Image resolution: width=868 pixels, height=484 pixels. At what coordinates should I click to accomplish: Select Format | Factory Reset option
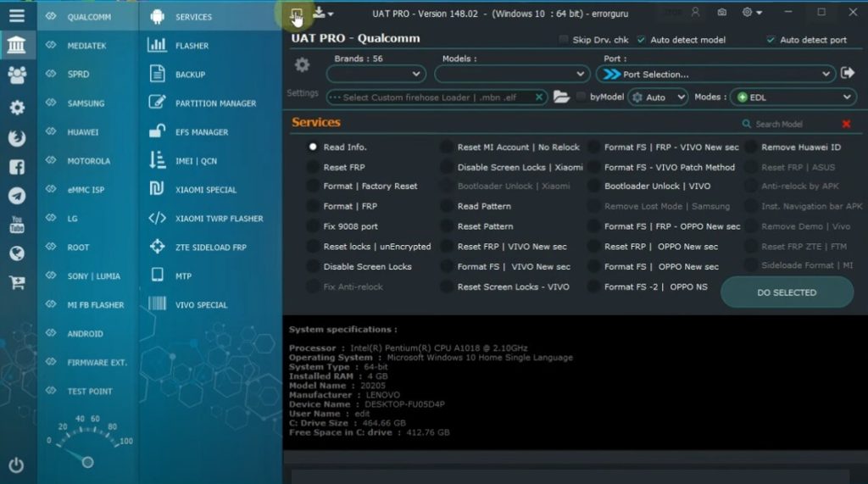[313, 186]
